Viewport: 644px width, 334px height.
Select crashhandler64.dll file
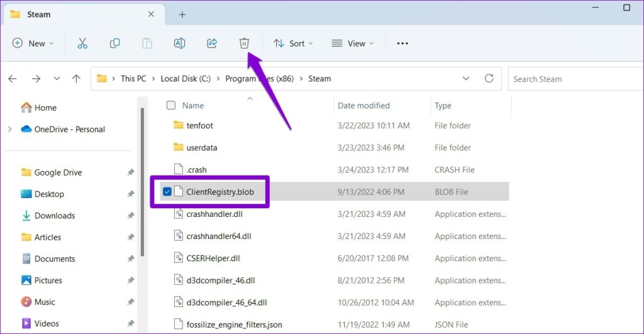click(218, 236)
